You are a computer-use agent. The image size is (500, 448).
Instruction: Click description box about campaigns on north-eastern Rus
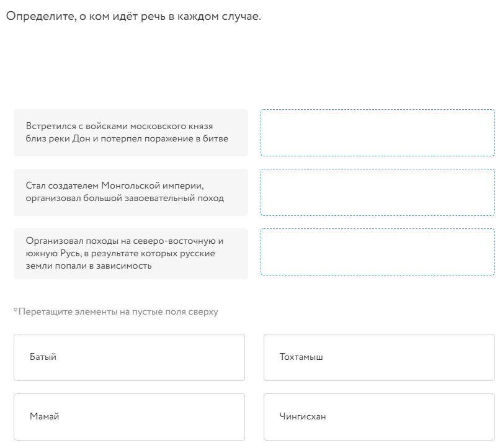pyautogui.click(x=130, y=253)
